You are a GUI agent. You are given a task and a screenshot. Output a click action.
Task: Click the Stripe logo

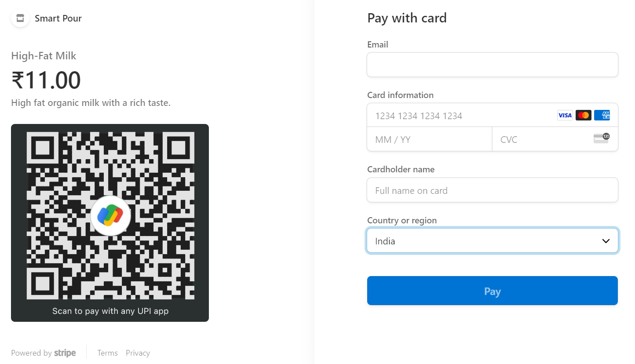tap(65, 353)
